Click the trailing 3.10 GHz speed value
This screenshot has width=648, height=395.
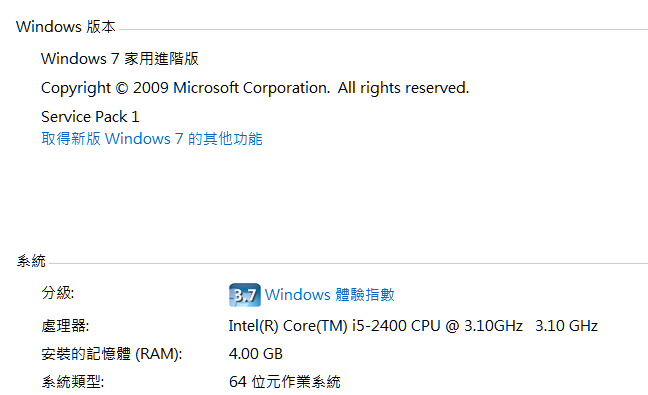coord(566,326)
